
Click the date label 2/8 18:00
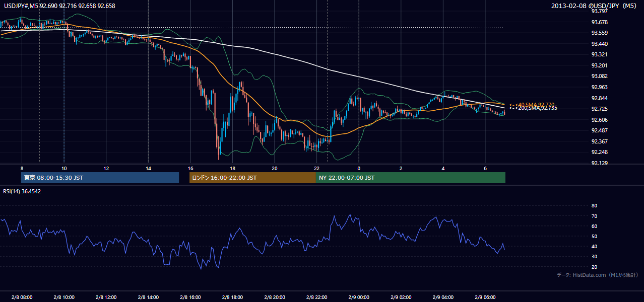(232, 297)
